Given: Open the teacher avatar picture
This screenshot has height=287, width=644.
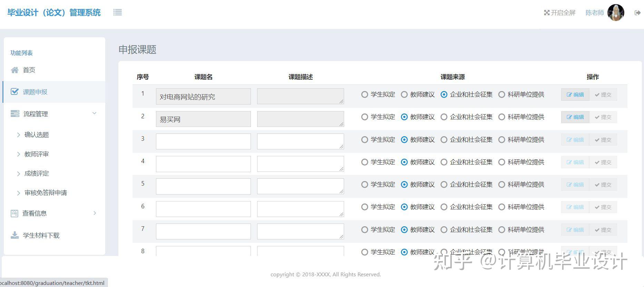Looking at the screenshot, I should [616, 13].
